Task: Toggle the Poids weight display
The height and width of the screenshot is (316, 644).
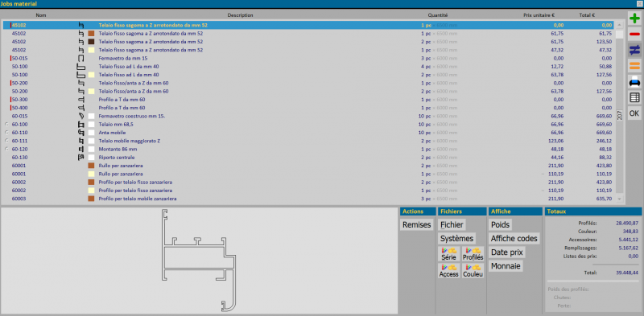Action: tap(500, 225)
